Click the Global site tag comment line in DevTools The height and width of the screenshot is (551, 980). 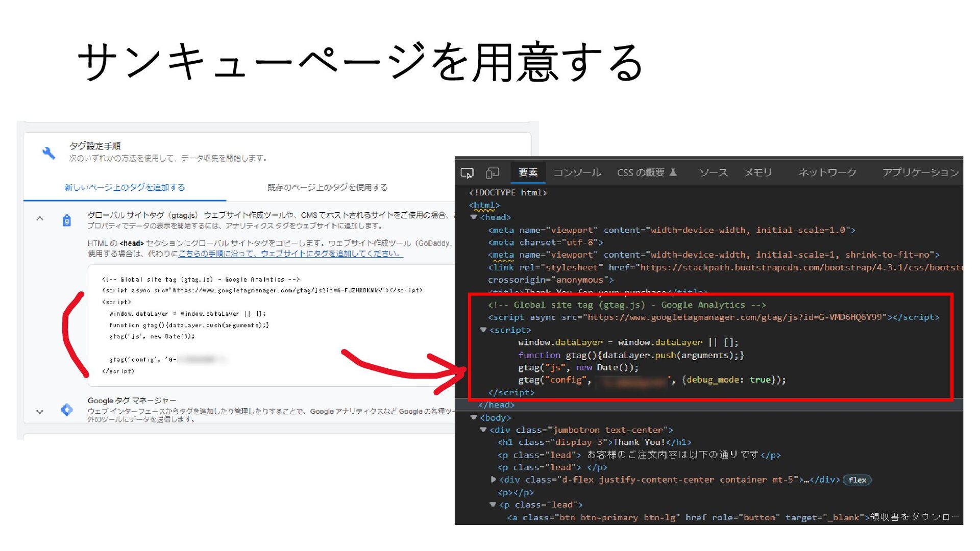pyautogui.click(x=627, y=305)
